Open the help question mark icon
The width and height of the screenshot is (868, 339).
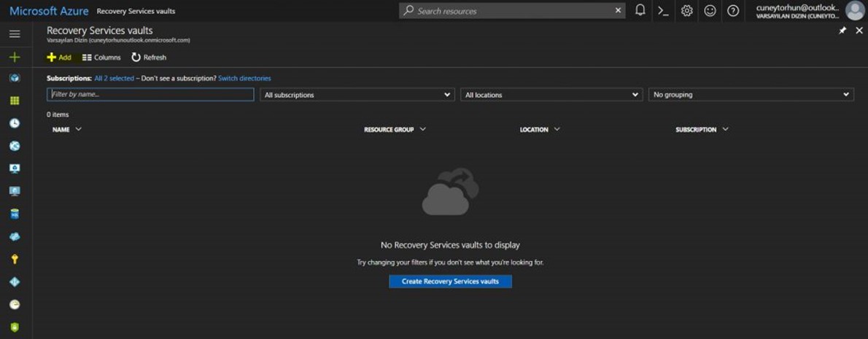(x=733, y=10)
